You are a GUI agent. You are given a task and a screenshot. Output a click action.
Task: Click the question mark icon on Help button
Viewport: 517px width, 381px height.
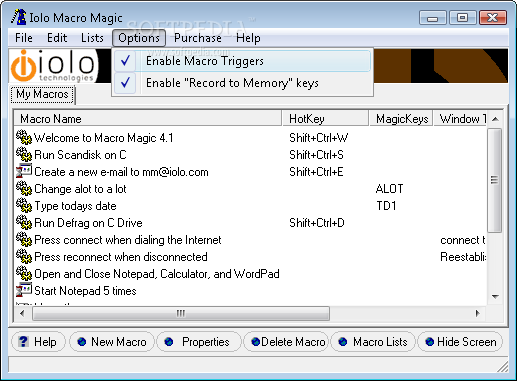tap(23, 342)
